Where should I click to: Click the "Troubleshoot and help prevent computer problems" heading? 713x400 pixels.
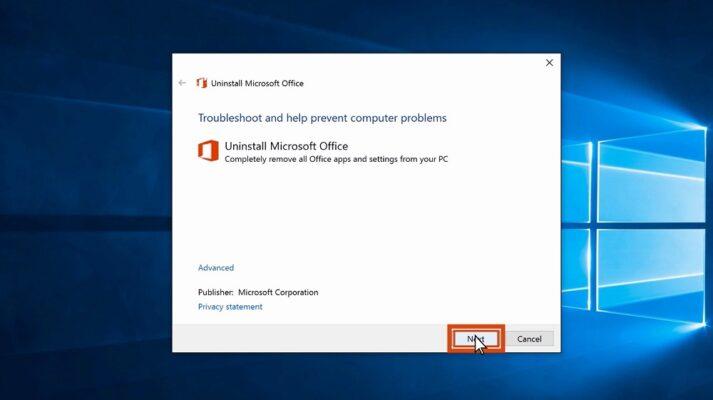pyautogui.click(x=322, y=118)
